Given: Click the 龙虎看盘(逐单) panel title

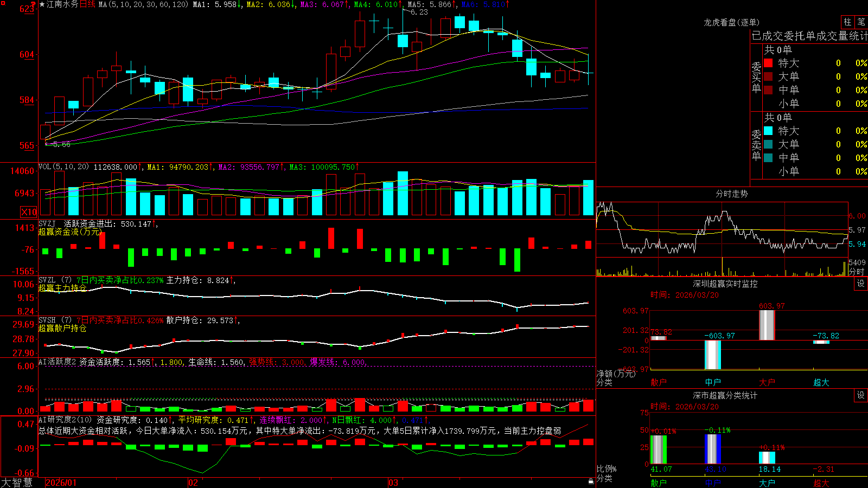Looking at the screenshot, I should (732, 22).
